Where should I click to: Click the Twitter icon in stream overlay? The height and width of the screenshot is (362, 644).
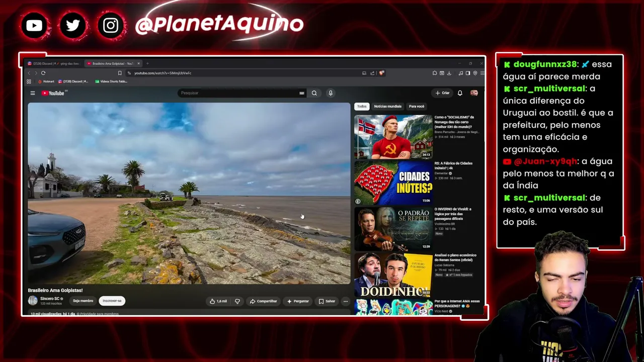[x=73, y=25]
